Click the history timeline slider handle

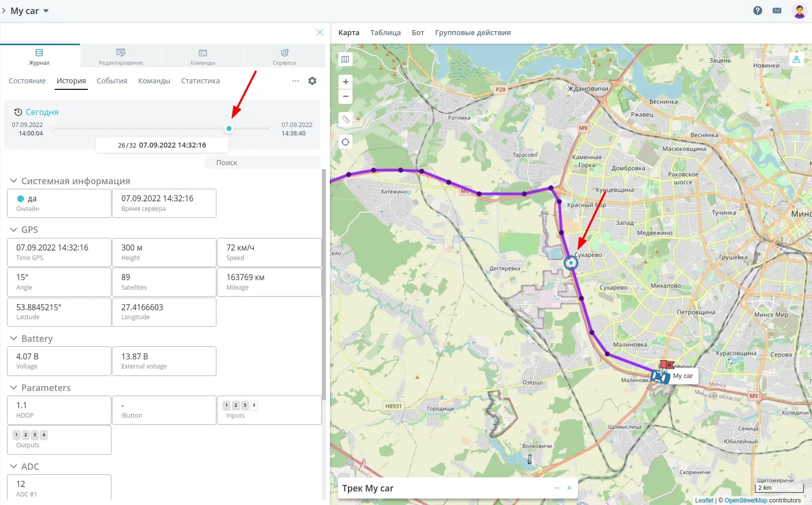pos(229,129)
